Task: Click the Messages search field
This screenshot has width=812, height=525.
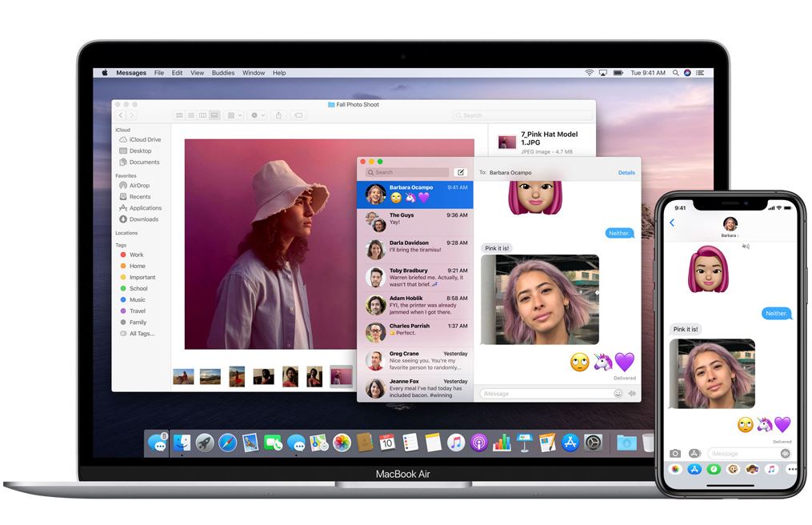Action: coord(407,172)
